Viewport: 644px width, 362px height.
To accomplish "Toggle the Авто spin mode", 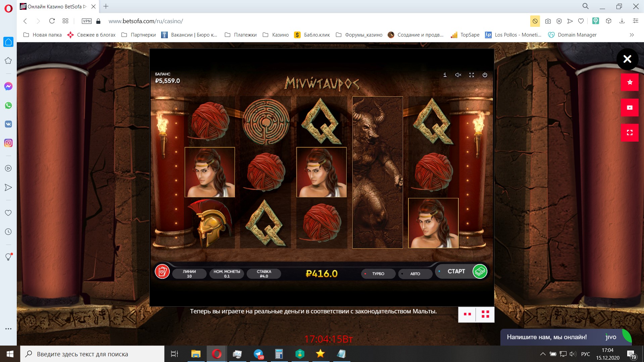I will (415, 274).
